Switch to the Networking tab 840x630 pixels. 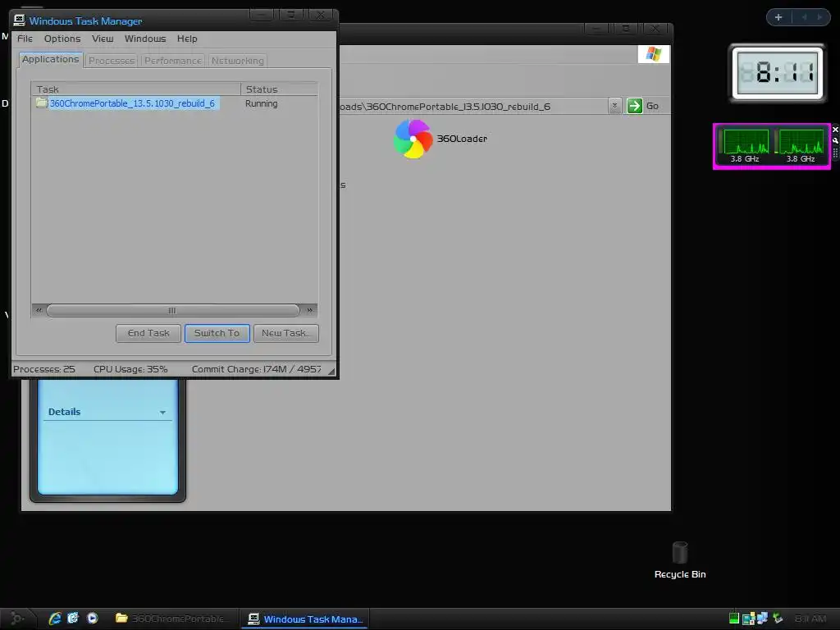pos(237,61)
